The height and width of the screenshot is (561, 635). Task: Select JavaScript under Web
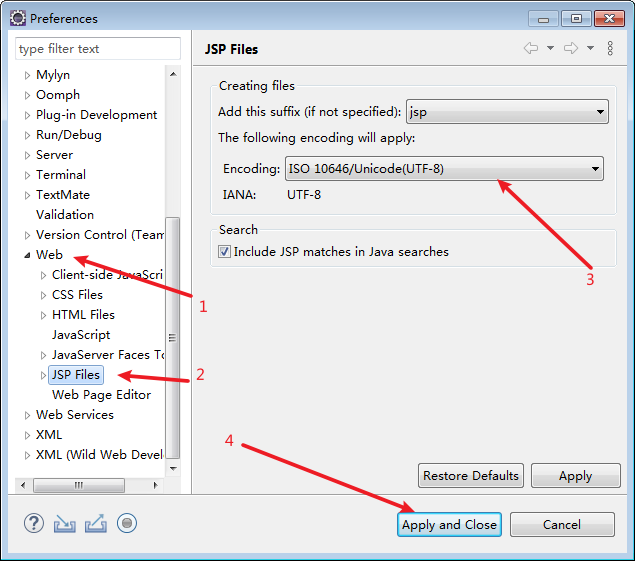(x=81, y=335)
